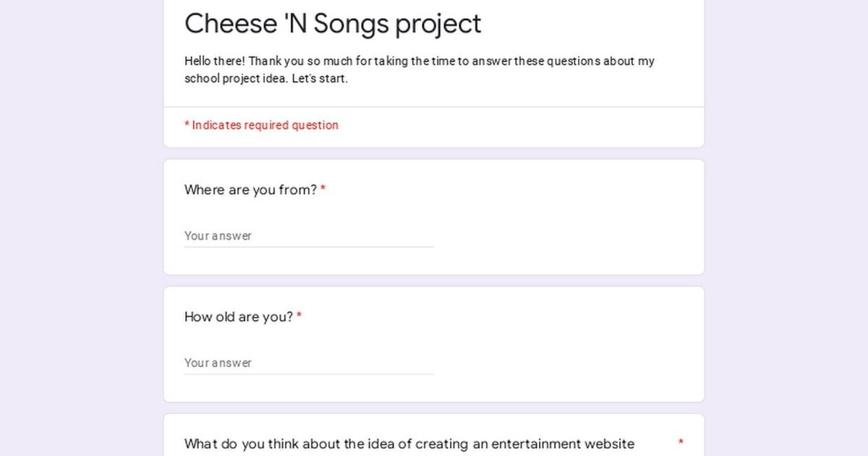This screenshot has height=456, width=868.
Task: Click the 'school project idea. Let's start.' line
Action: (266, 79)
